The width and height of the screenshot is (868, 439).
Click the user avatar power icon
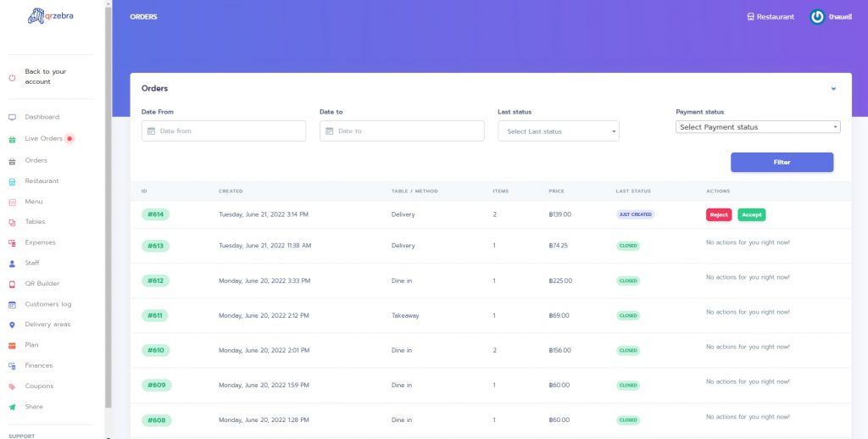817,17
